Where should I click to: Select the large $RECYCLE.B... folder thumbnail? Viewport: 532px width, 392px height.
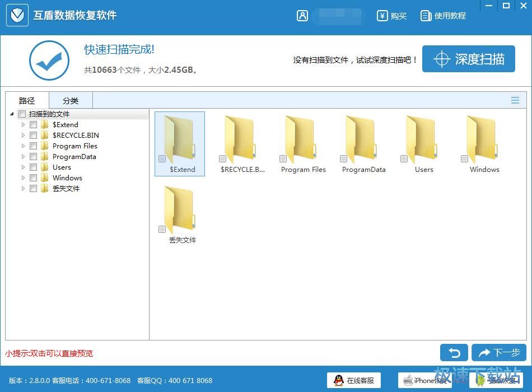240,140
